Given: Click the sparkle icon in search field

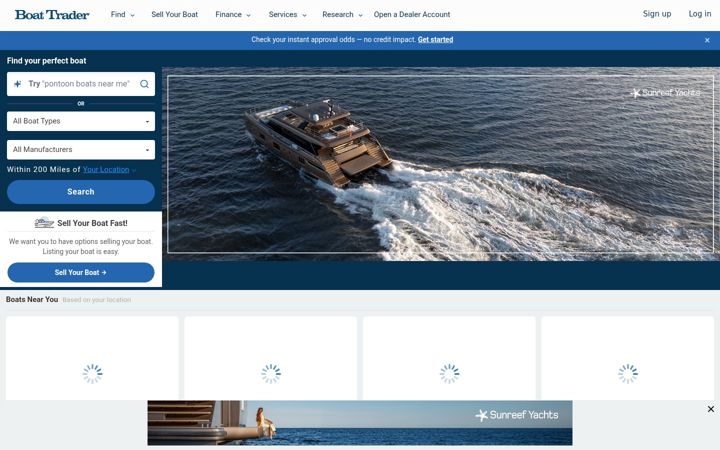Looking at the screenshot, I should 17,84.
